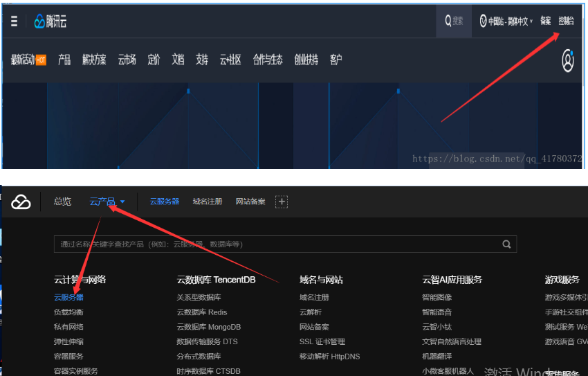Viewport: 588px width, 376px height.
Task: Open 云智小钛 product link
Action: (437, 327)
